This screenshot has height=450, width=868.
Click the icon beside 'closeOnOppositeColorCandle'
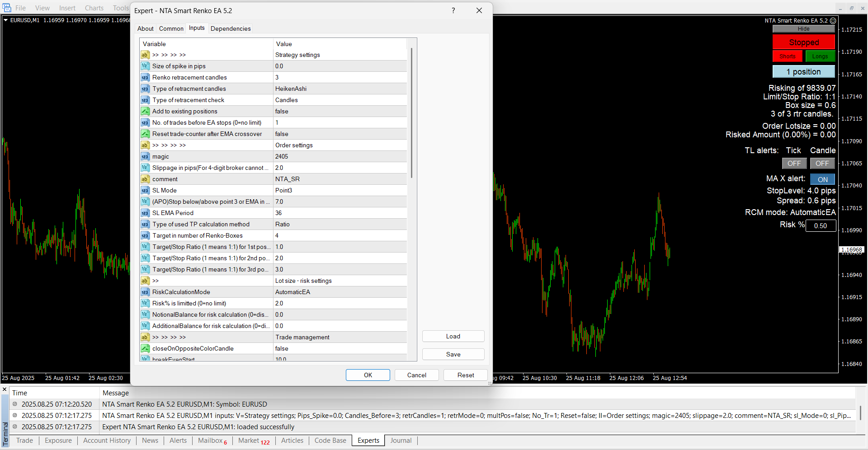pyautogui.click(x=145, y=348)
